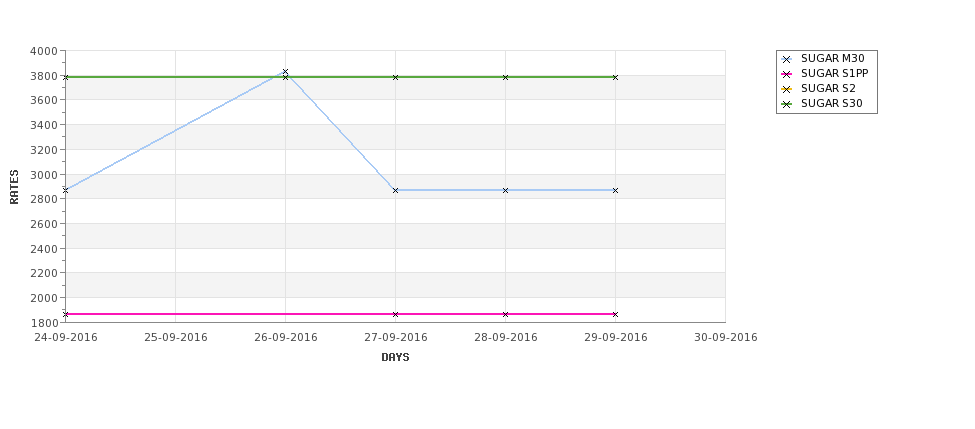Click SUGAR S2 legend label
Screen dimensions: 975x429
pos(828,88)
